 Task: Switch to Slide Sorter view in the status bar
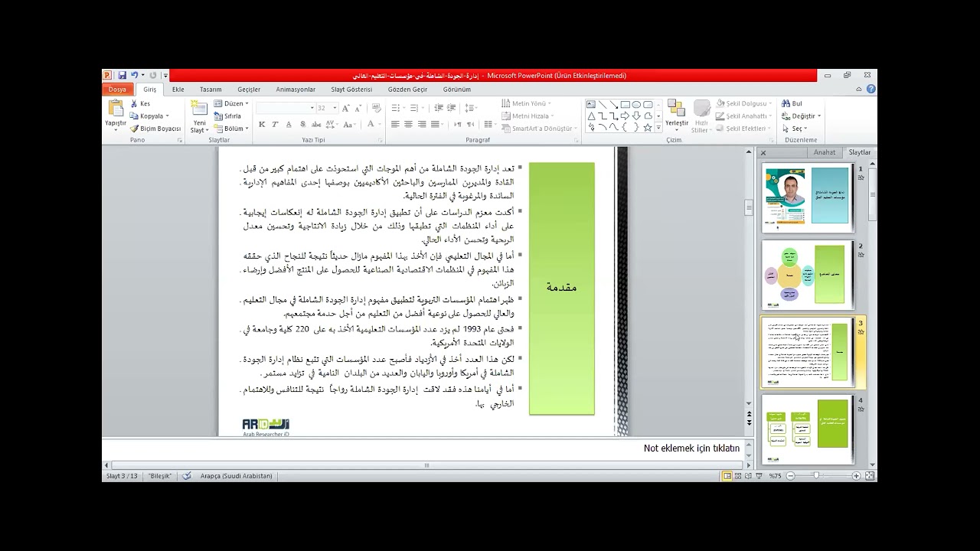click(x=738, y=476)
